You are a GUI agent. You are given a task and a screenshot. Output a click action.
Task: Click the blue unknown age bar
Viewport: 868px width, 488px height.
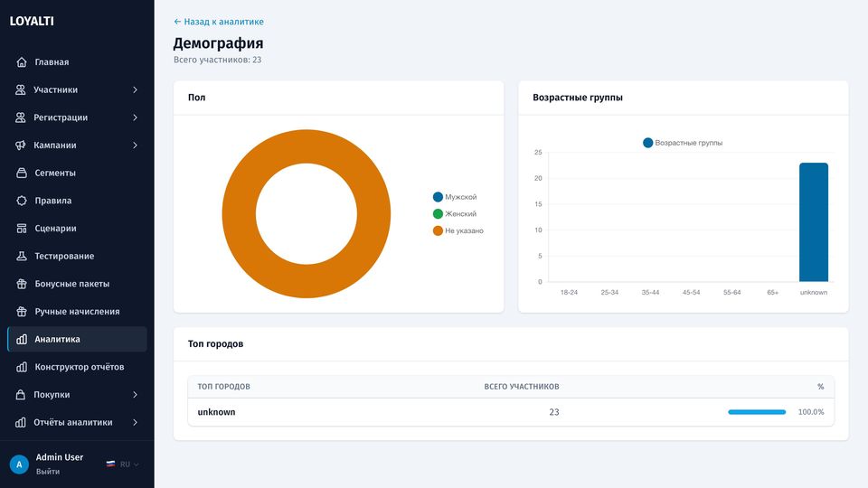[813, 222]
